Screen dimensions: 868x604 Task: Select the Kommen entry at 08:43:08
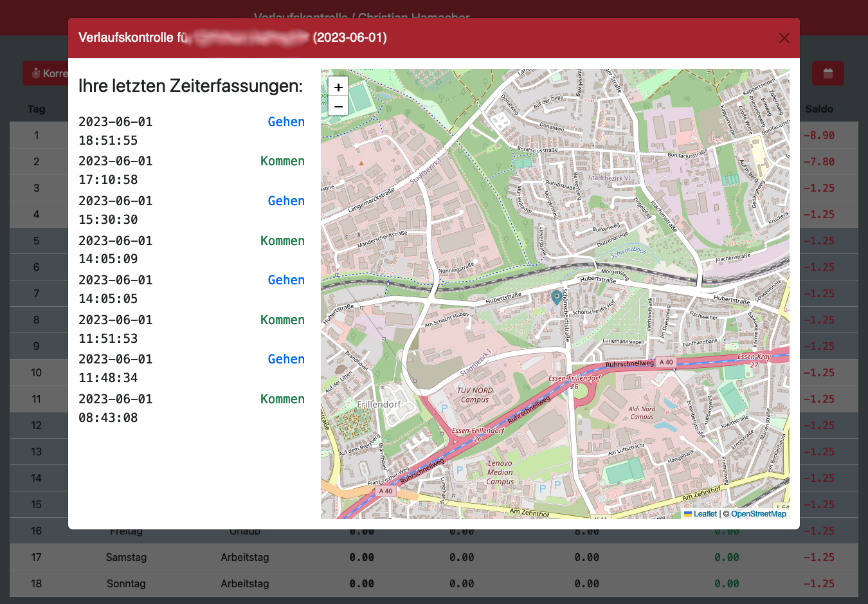coord(282,399)
